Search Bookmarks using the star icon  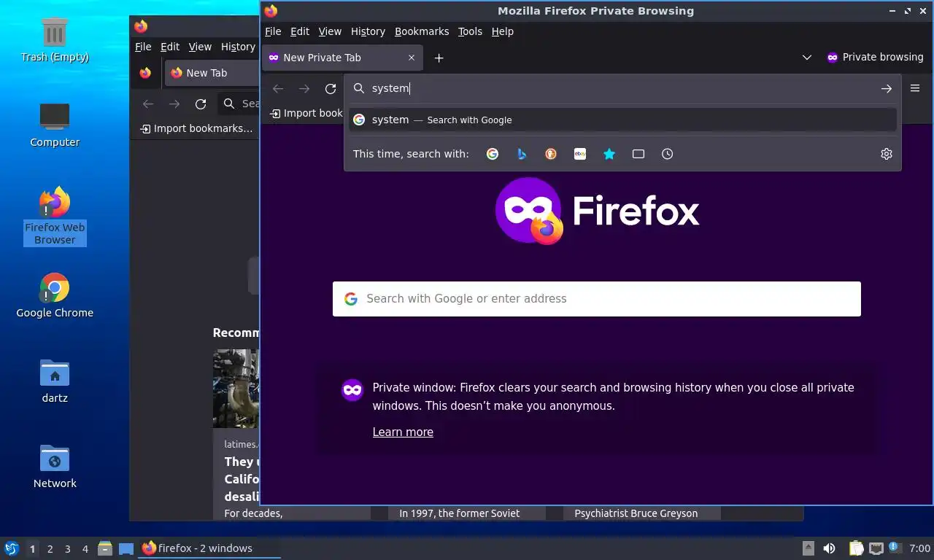pos(609,154)
